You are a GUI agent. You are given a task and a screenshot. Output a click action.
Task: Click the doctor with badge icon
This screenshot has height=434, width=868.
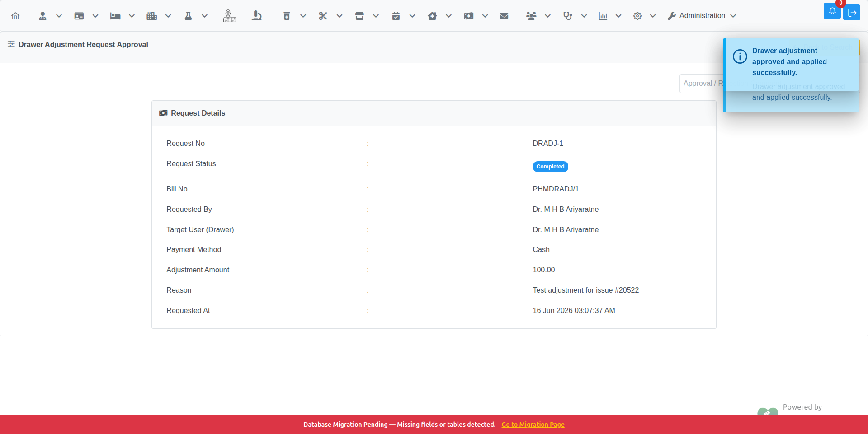229,16
